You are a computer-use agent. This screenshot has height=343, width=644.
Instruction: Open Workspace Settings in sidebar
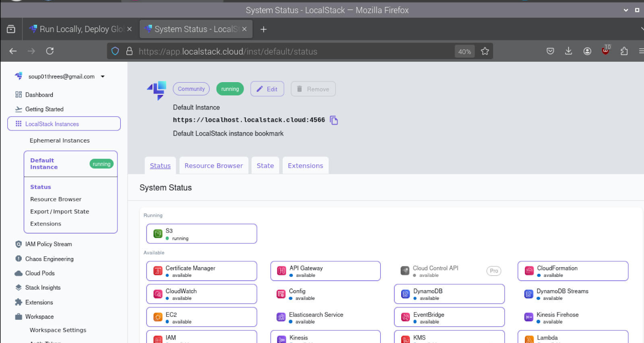(x=58, y=330)
